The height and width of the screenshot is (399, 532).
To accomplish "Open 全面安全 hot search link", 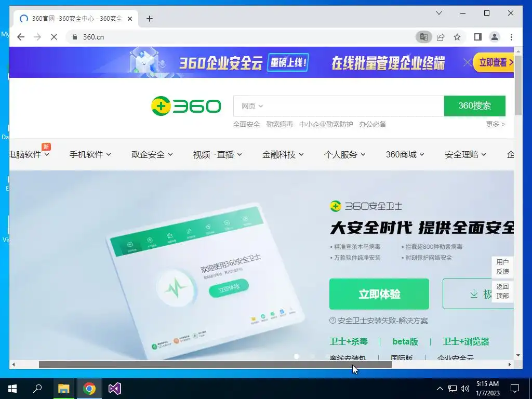I will (x=246, y=124).
